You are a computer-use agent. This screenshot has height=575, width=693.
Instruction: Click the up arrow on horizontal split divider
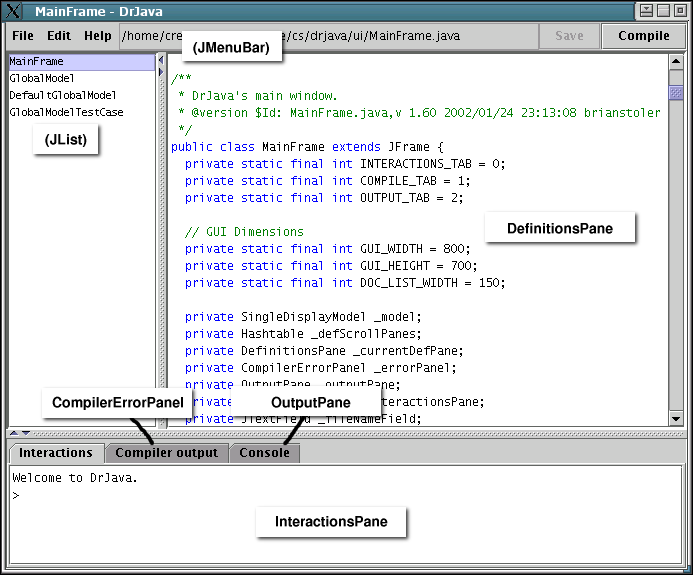click(x=14, y=433)
